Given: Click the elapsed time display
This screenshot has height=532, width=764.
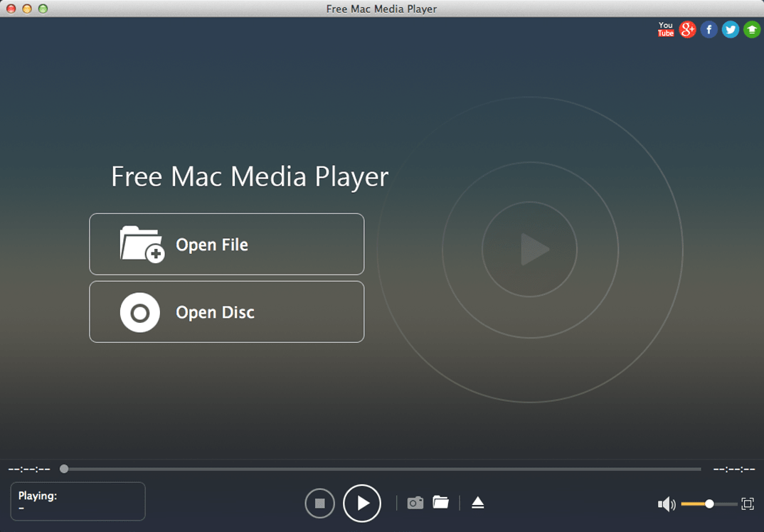Looking at the screenshot, I should [29, 469].
